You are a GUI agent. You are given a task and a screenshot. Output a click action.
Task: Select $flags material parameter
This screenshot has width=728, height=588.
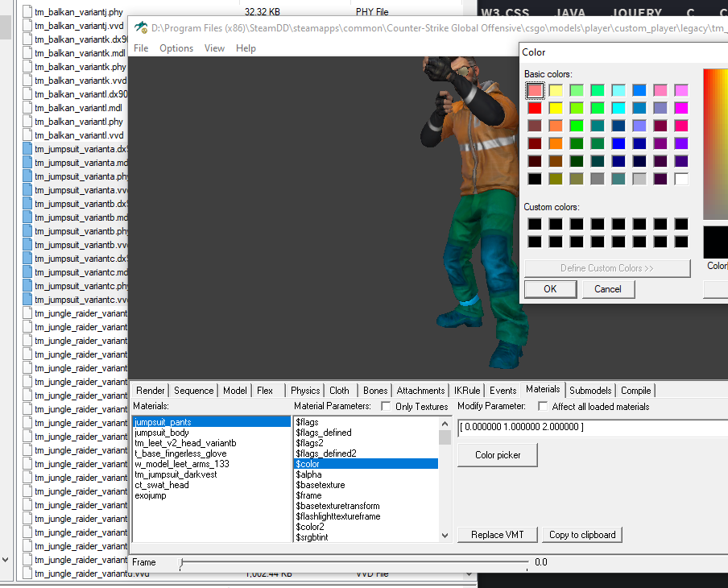point(366,422)
